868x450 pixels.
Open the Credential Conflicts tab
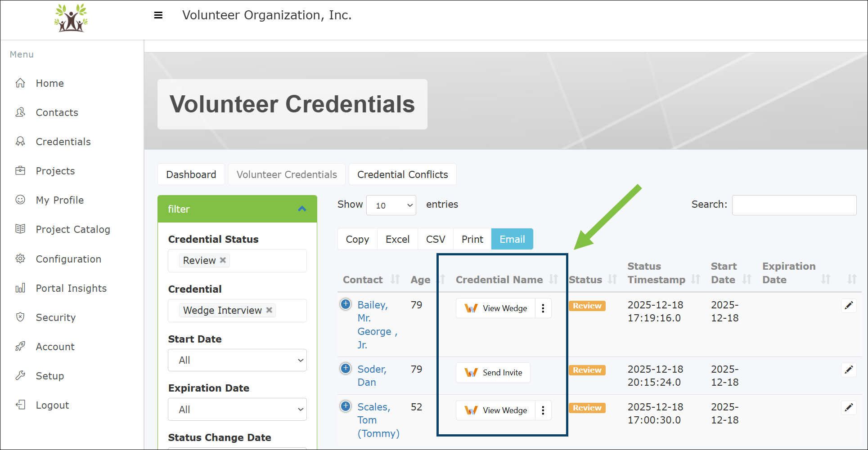pos(402,174)
